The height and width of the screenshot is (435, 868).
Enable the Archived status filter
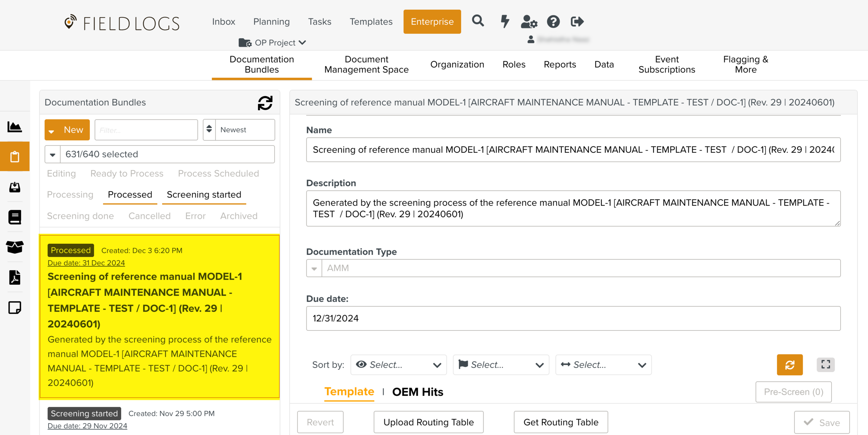(x=239, y=216)
